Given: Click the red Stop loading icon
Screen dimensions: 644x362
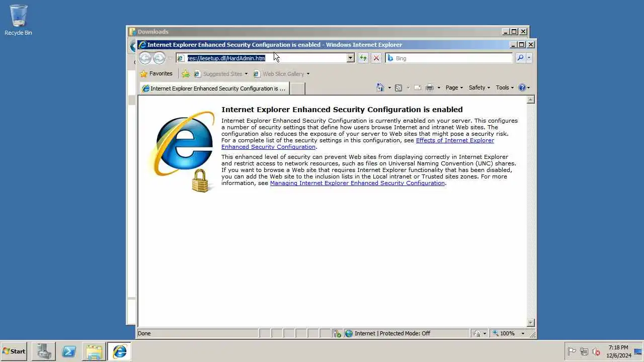Looking at the screenshot, I should click(x=376, y=58).
